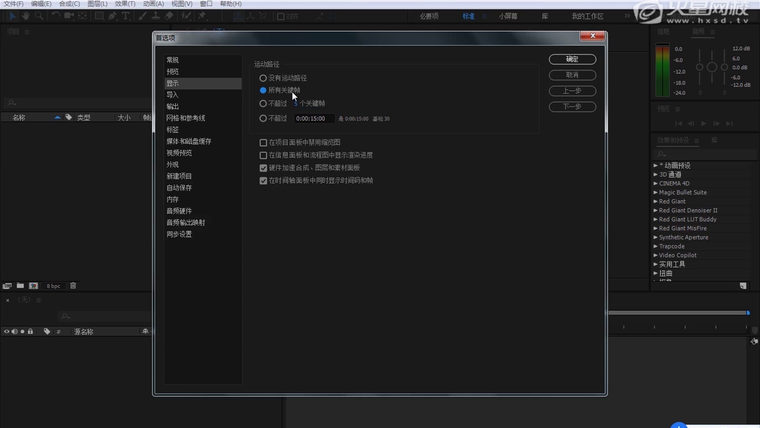
Task: Uncheck 硬件加速合成、图层和素材面板 checkbox
Action: coord(264,168)
